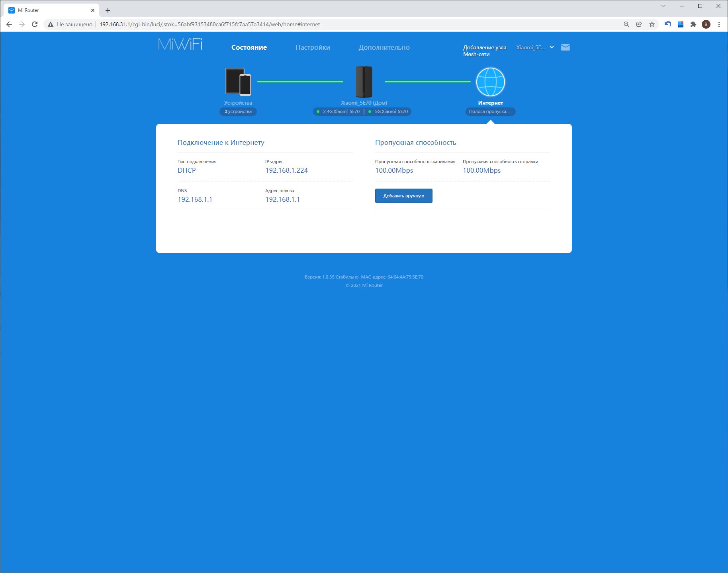
Task: Click the 2.4G:Xiaomi_5E70 network label
Action: pos(341,111)
